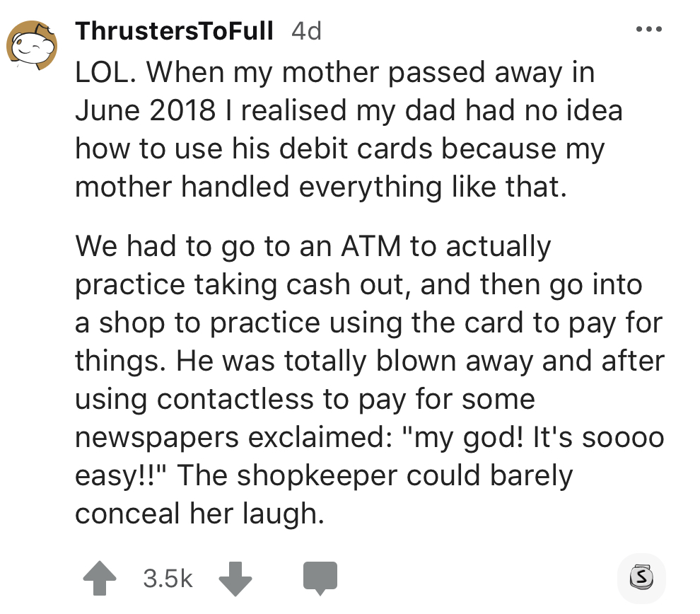
Task: Click the 4d comment timestamp
Action: pos(306,31)
